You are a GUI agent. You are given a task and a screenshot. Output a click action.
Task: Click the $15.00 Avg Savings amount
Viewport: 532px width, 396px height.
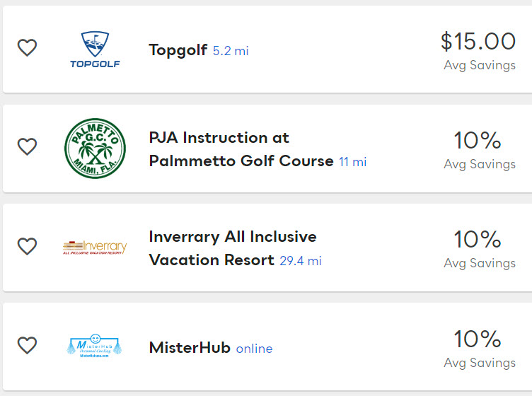pos(478,42)
